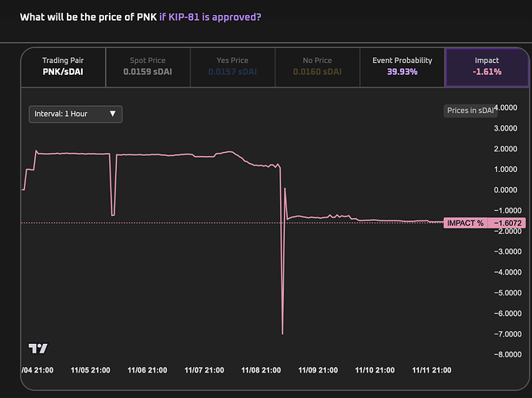Click the lowest spike of the pink line
The height and width of the screenshot is (398, 532).
(282, 333)
